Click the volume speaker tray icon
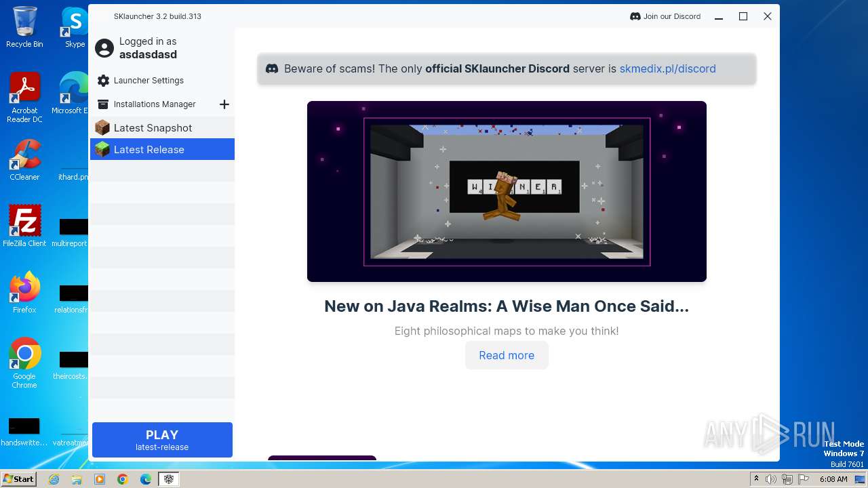 pos(771,479)
